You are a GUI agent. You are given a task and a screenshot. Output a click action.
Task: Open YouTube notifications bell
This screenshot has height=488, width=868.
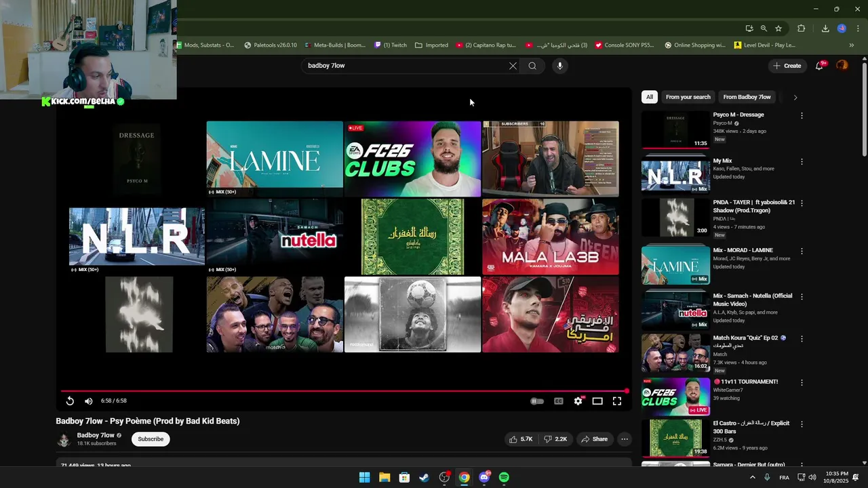820,66
